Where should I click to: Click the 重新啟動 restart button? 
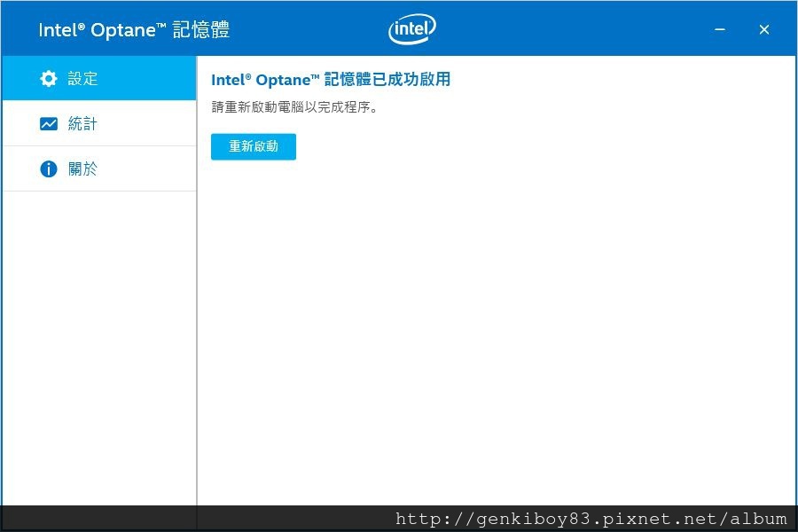pos(254,146)
